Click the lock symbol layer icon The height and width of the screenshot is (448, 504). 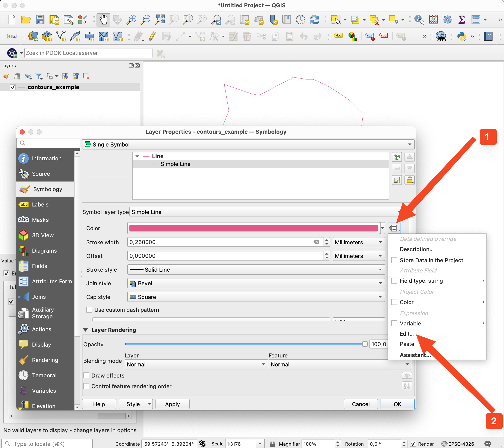pyautogui.click(x=410, y=180)
